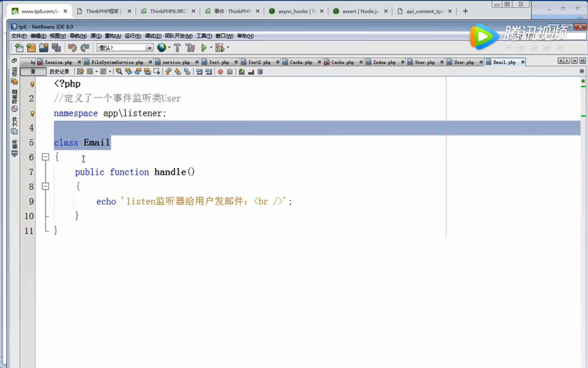Start macro recording with red circle
Screen dimensions: 588x368
(x=220, y=71)
